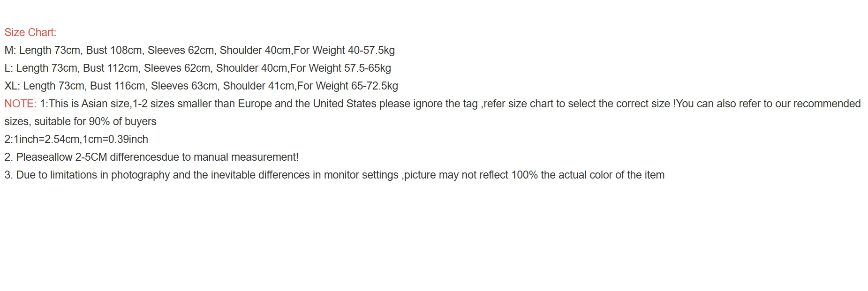Click "Bust 112cm" in the L row
Viewport: 868px width, 291px height.
coord(111,68)
